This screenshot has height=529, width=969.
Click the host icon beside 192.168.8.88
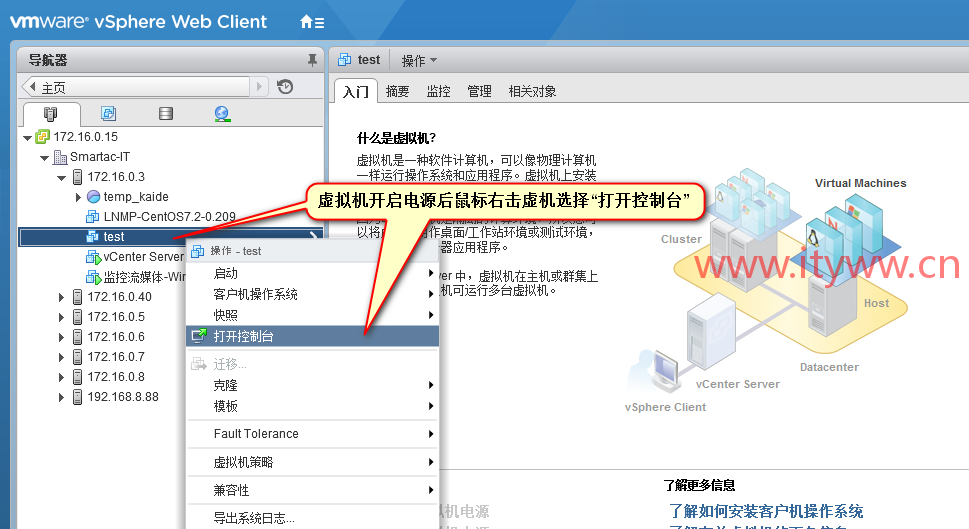77,397
